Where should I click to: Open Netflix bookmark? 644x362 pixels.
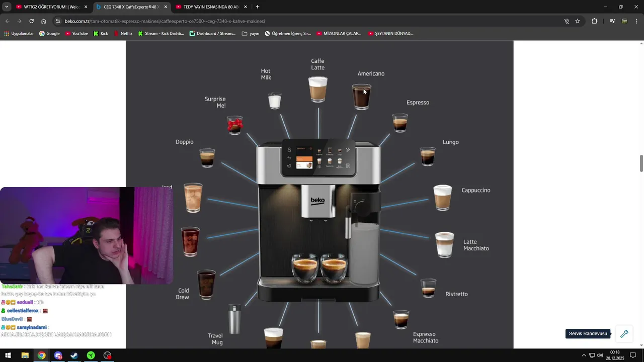tap(123, 34)
